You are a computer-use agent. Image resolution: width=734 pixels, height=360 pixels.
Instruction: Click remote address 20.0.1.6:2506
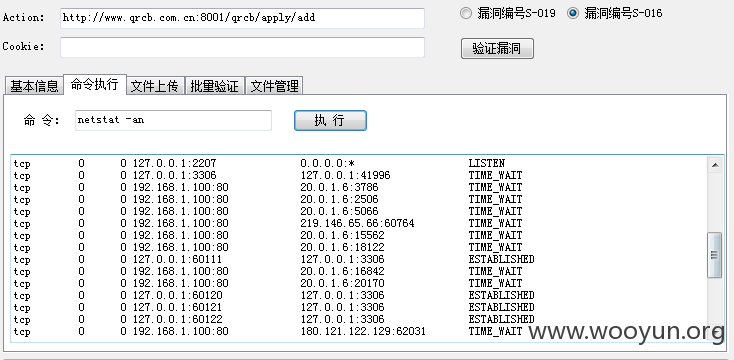339,199
